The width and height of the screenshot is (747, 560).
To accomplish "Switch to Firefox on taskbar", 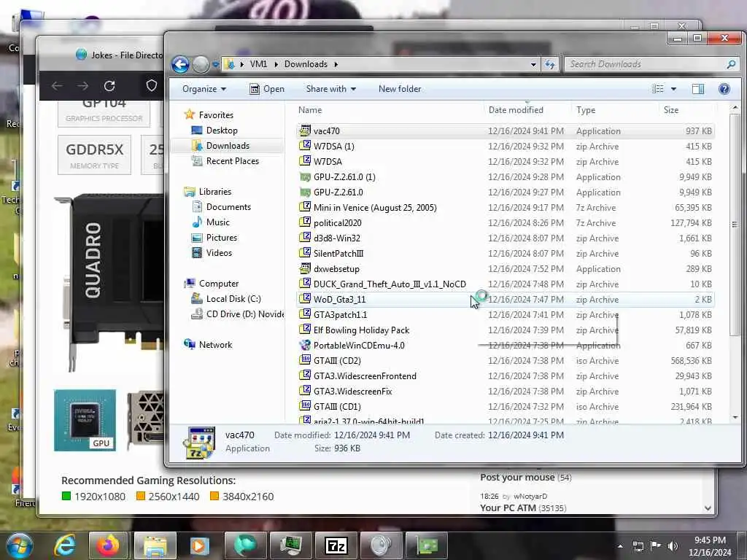I will tap(108, 545).
